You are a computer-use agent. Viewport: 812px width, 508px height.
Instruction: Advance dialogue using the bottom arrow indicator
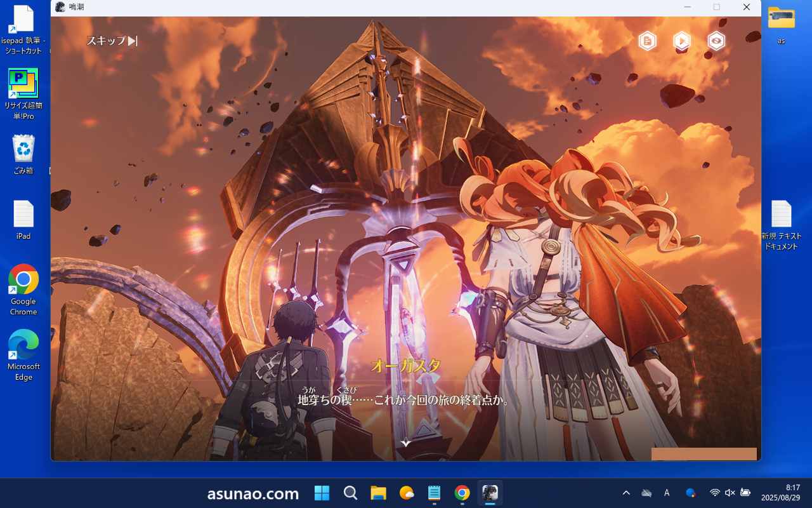click(x=406, y=443)
